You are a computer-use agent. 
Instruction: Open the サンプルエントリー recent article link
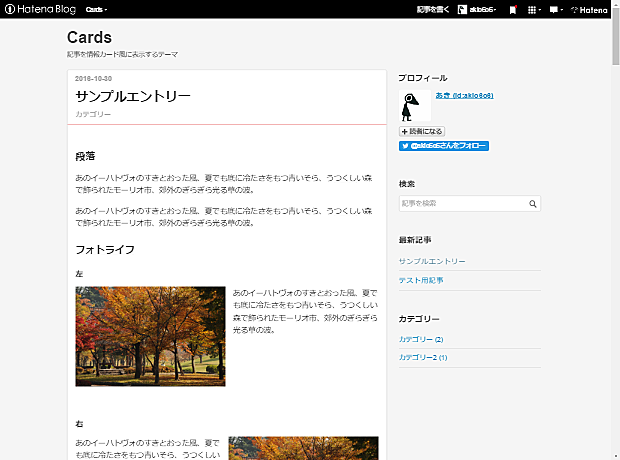(432, 261)
